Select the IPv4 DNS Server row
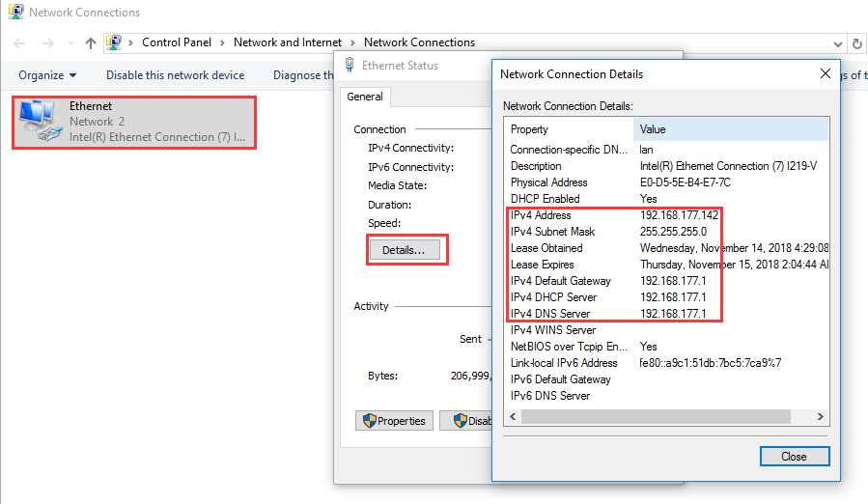The height and width of the screenshot is (504, 868). pyautogui.click(x=666, y=314)
